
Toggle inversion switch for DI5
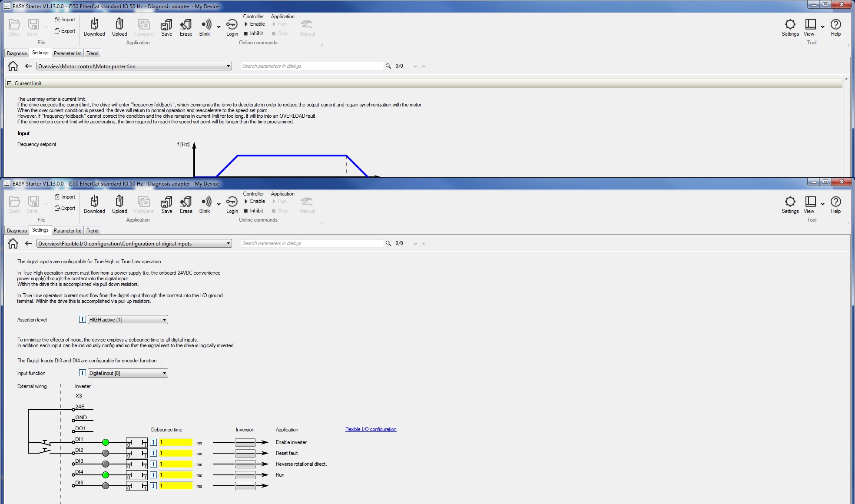245,486
